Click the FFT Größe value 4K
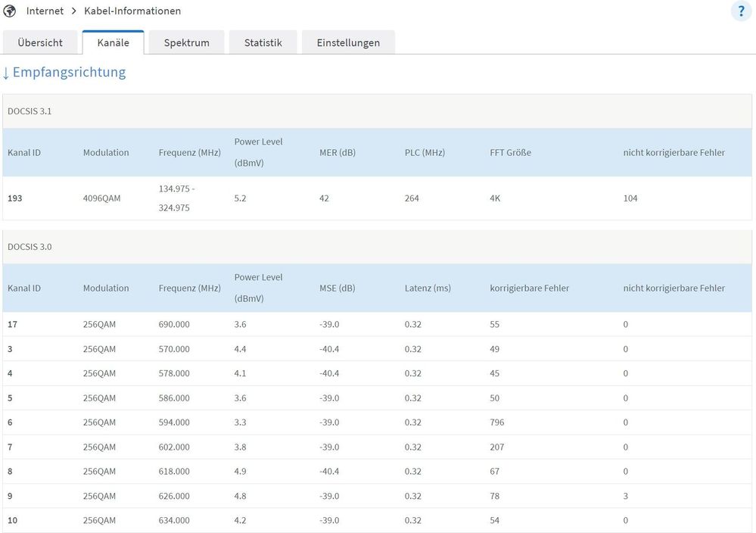 coord(496,198)
